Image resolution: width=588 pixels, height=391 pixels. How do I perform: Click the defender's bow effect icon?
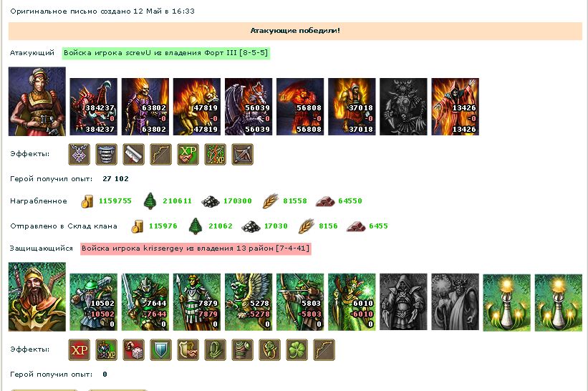pos(324,349)
